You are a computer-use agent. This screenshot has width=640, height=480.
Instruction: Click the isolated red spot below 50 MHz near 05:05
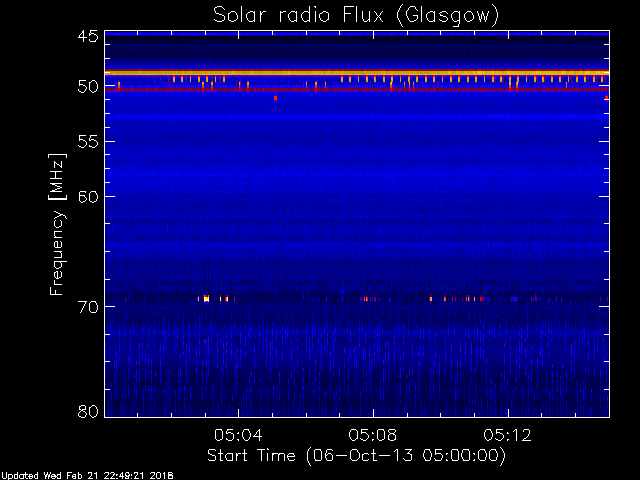(276, 98)
